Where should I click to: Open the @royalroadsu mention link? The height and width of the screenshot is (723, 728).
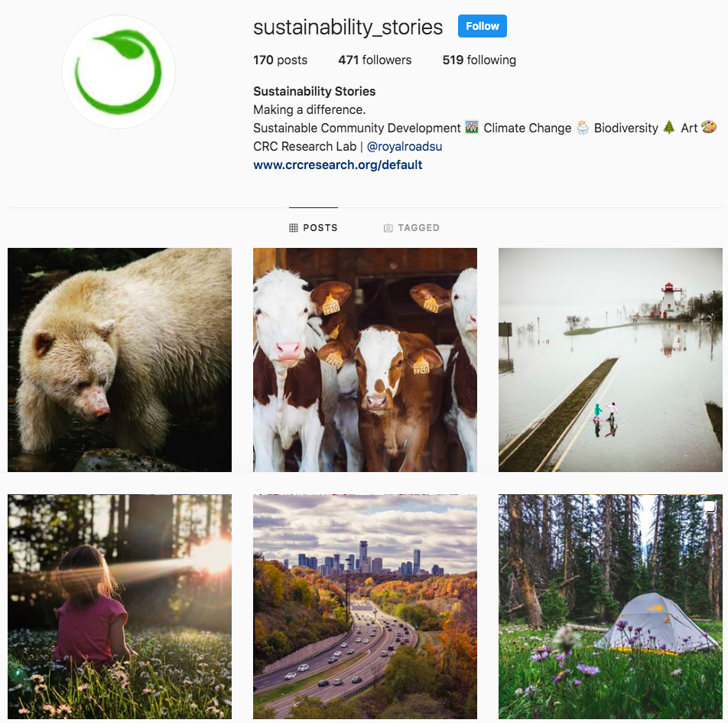click(x=405, y=146)
